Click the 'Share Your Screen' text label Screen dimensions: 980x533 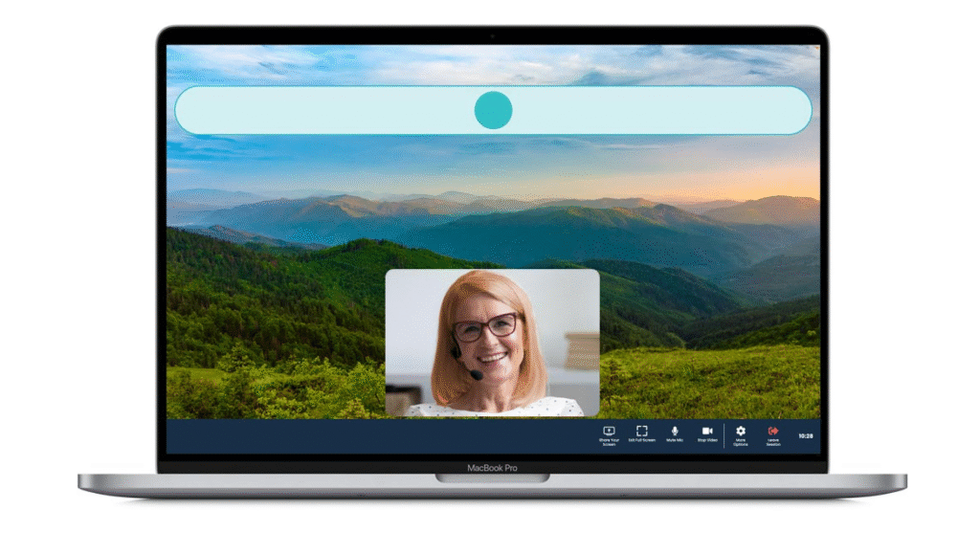pos(609,442)
